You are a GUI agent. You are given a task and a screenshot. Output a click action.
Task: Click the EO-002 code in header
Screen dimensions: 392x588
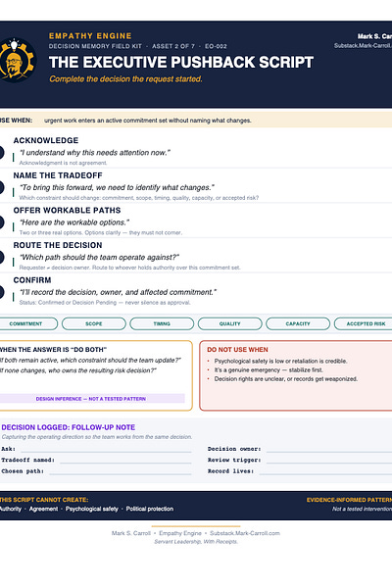pos(216,46)
